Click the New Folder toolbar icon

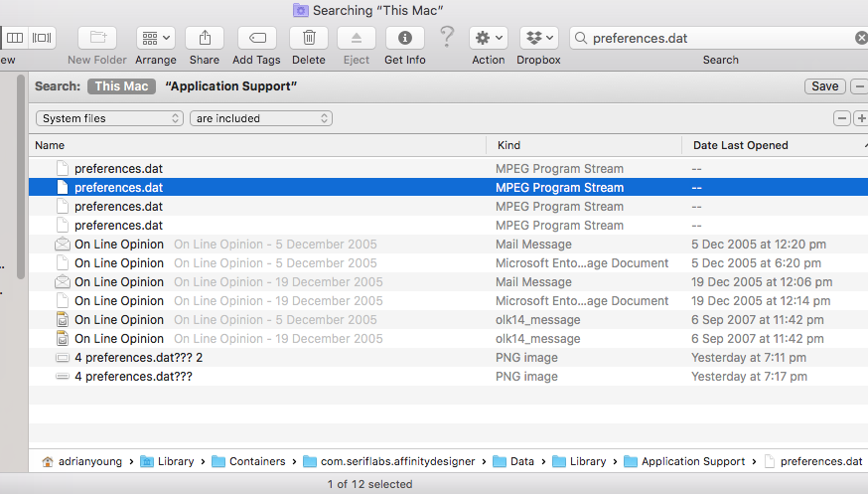click(x=97, y=38)
